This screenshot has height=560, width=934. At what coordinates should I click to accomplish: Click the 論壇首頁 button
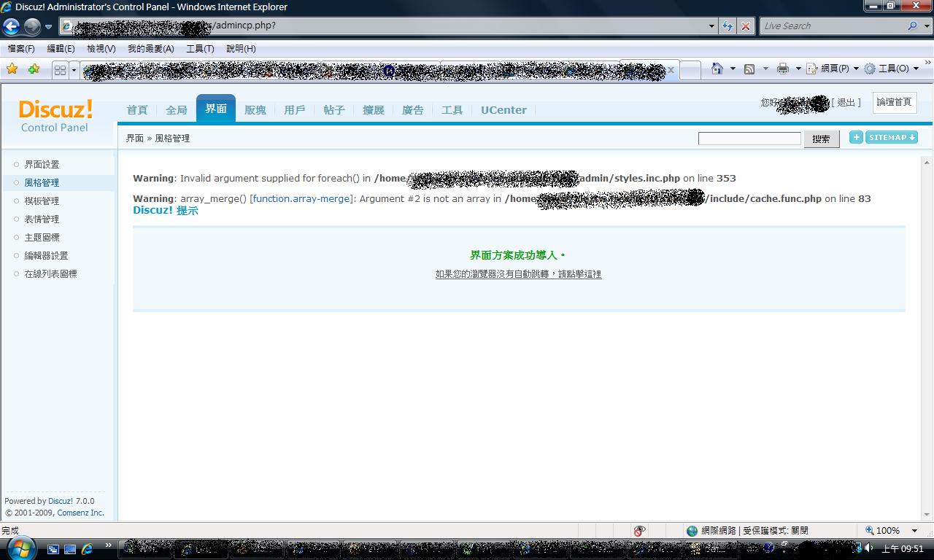895,102
